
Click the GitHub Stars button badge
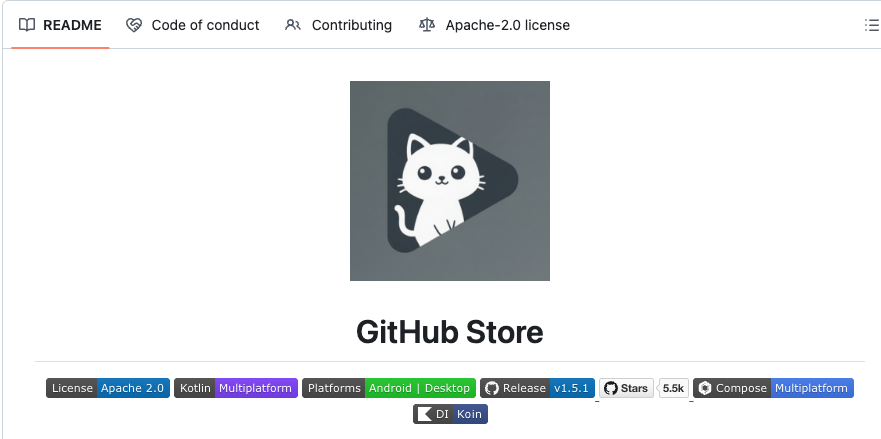pos(626,388)
